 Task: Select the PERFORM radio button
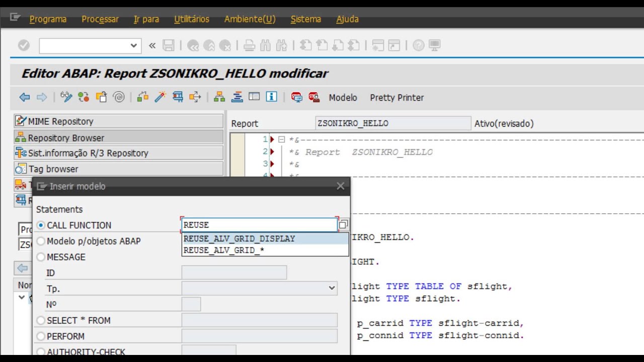click(41, 336)
